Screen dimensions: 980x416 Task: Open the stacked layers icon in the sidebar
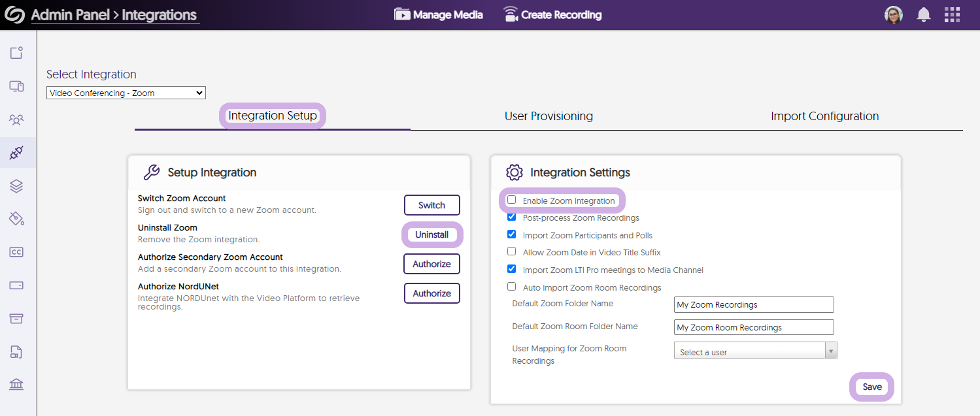pos(17,186)
